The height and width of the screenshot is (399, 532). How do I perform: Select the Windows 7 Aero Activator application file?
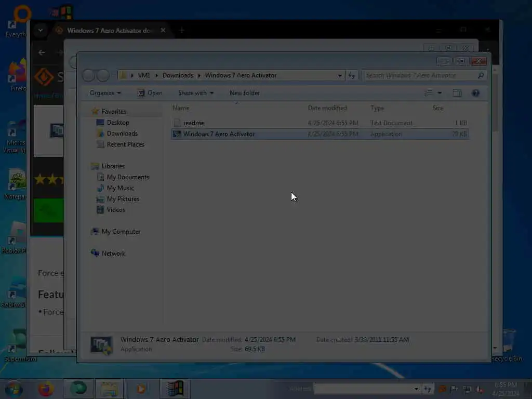[x=320, y=134]
